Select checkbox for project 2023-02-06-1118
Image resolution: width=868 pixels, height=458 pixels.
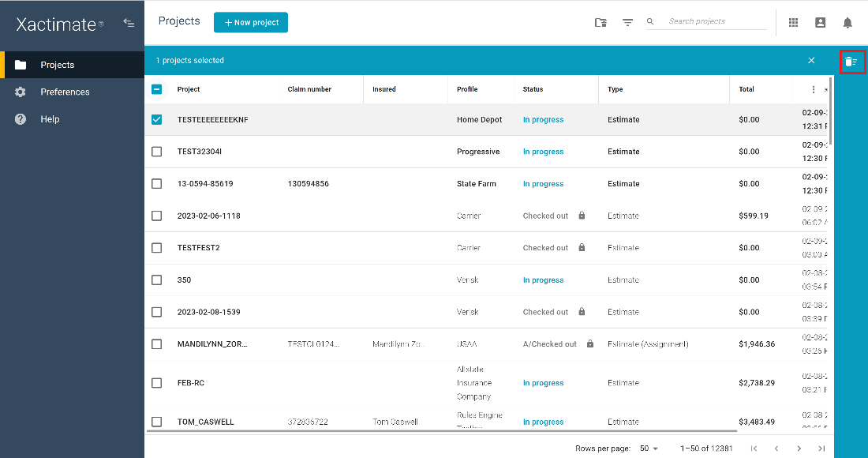(157, 216)
